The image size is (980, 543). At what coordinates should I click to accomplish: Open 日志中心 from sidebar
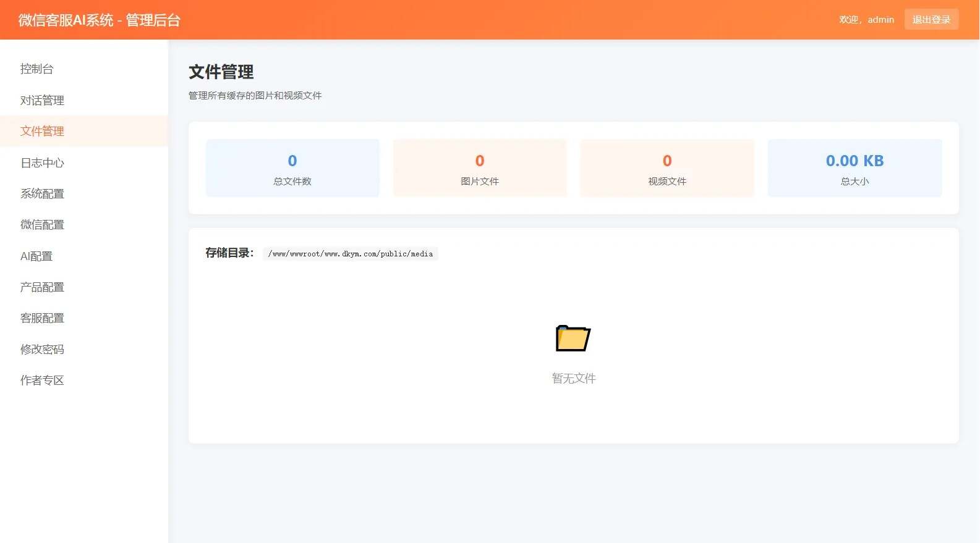[x=42, y=162]
